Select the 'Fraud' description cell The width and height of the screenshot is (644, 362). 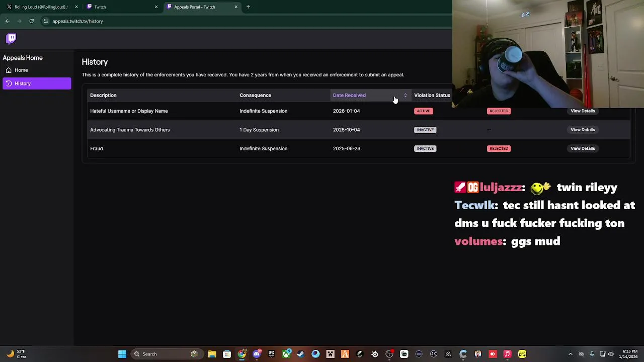(x=96, y=148)
